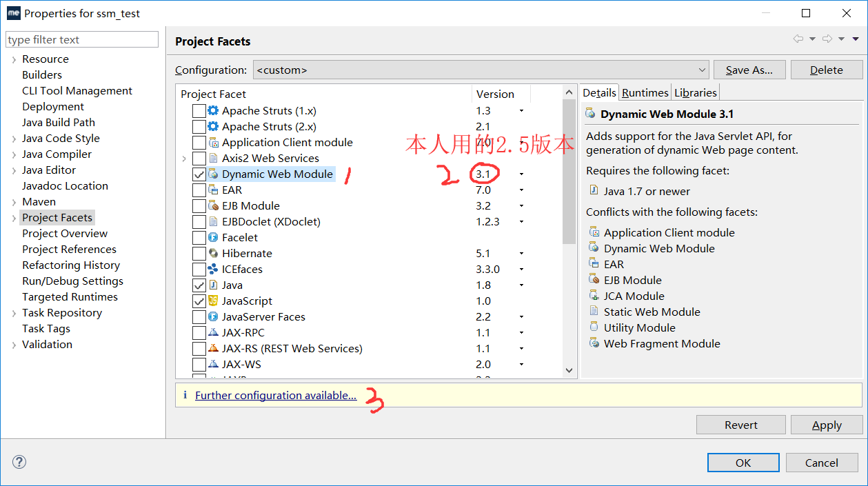Switch to the Details tab
The image size is (868, 486).
(x=599, y=92)
